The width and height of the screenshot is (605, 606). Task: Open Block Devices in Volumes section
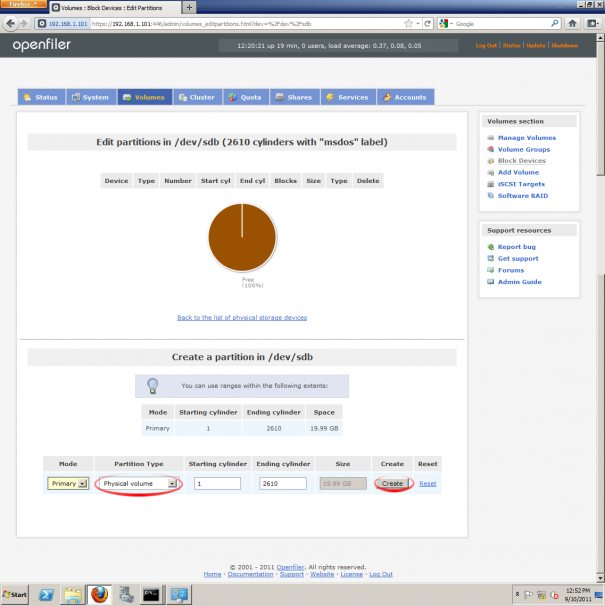click(521, 160)
